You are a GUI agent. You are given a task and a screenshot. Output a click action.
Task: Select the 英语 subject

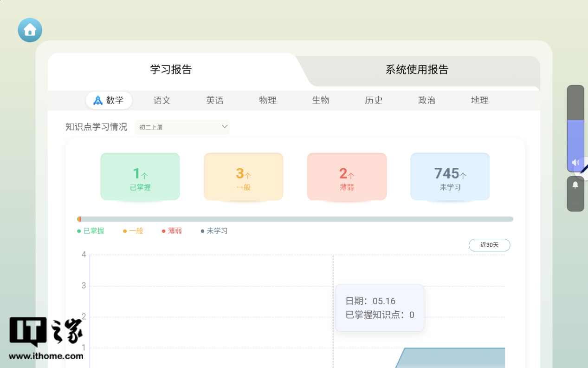coord(215,100)
